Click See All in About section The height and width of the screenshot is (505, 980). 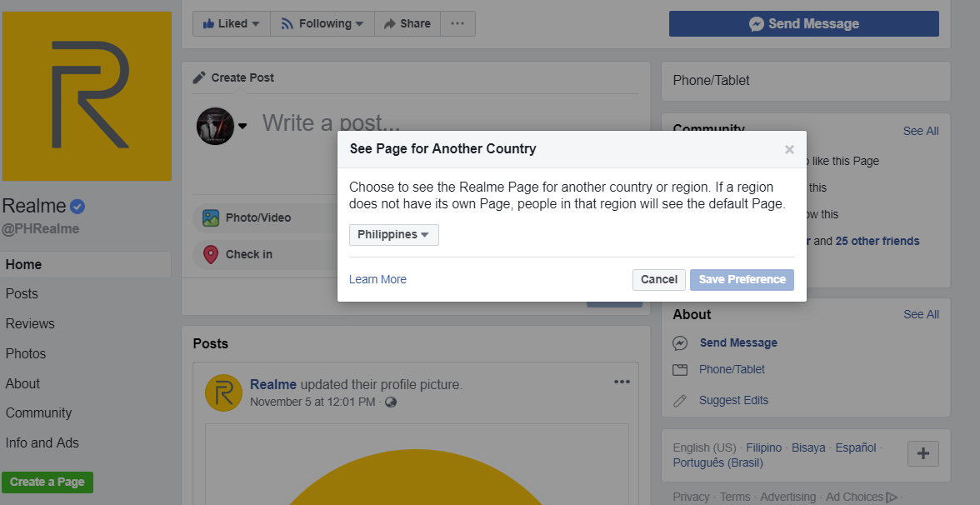[x=922, y=314]
